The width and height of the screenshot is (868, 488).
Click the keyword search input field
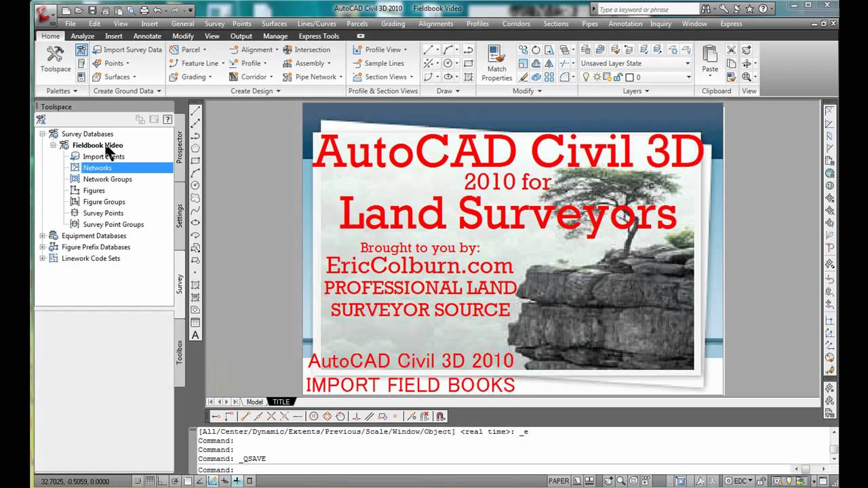pyautogui.click(x=648, y=9)
